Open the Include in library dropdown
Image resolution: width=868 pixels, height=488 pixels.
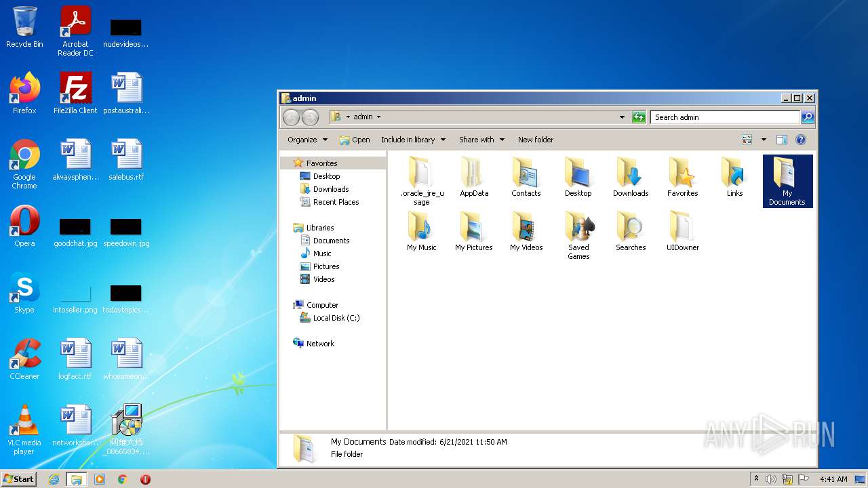pos(413,140)
